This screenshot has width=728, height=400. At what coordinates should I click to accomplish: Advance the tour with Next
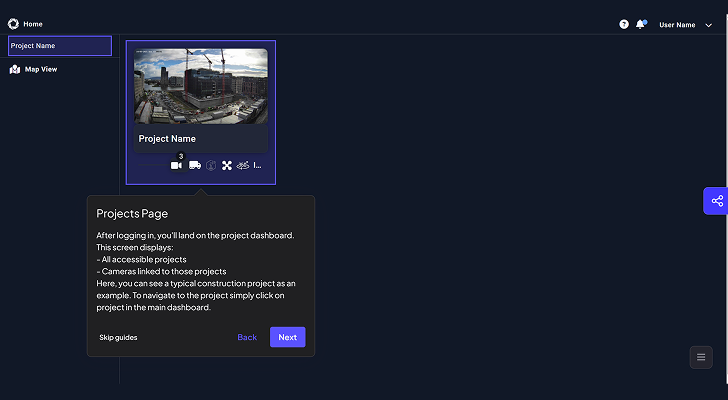(x=288, y=337)
